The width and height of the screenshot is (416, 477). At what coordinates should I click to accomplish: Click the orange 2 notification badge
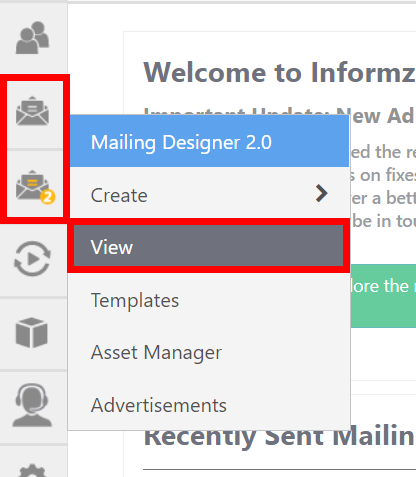[48, 197]
